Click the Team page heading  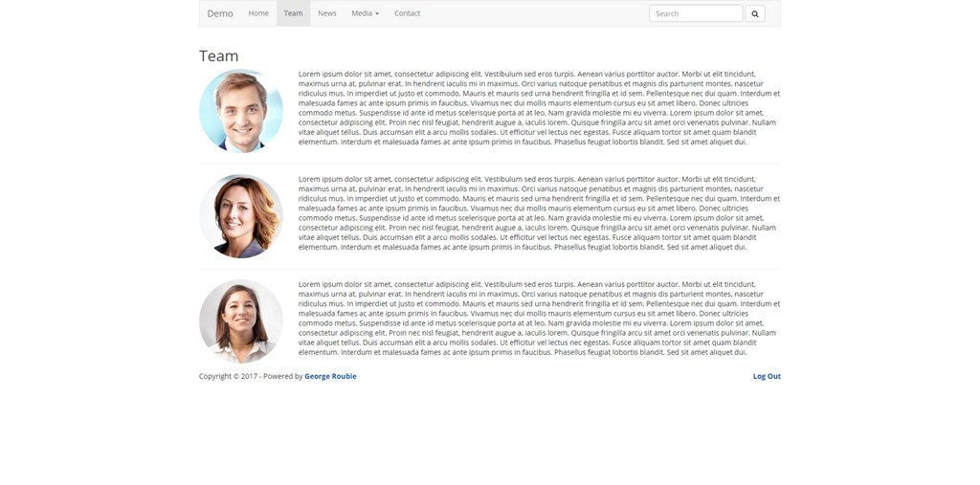pos(219,55)
